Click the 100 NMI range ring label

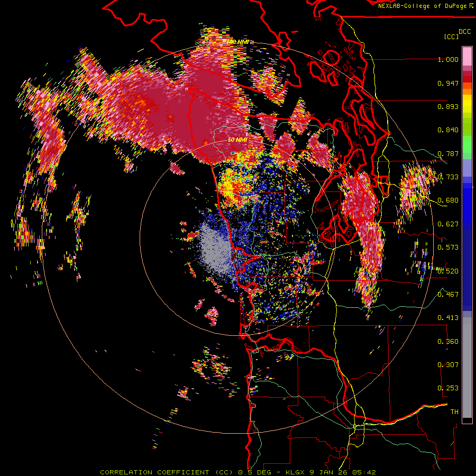tap(237, 42)
